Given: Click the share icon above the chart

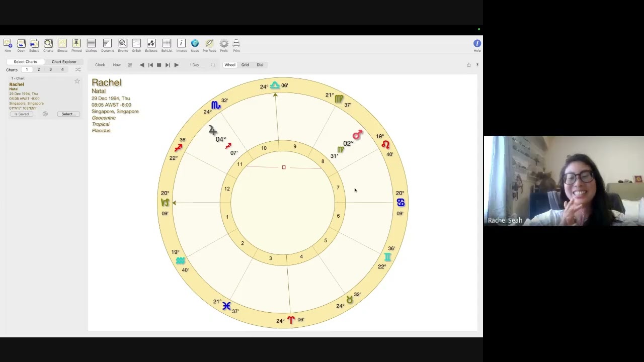Looking at the screenshot, I should pyautogui.click(x=468, y=65).
